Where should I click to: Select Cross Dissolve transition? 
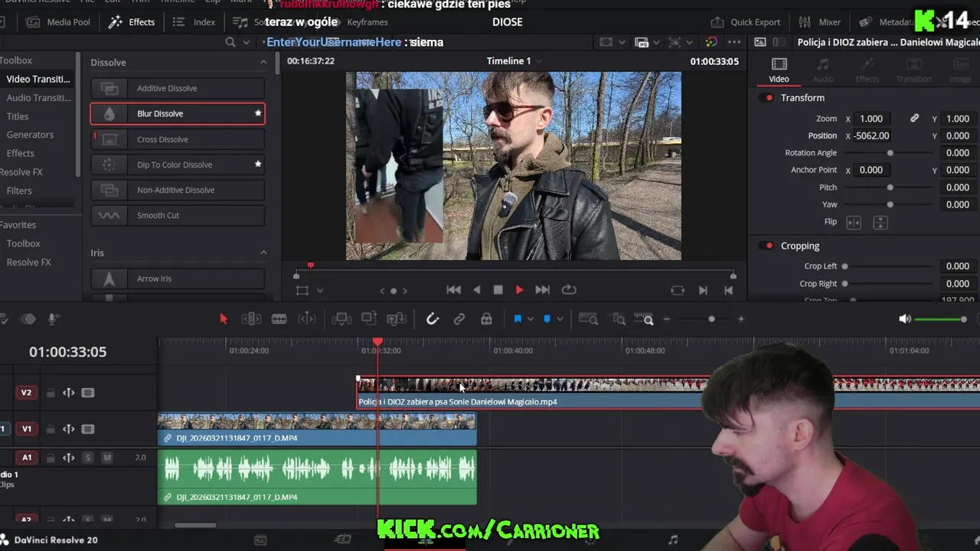click(178, 139)
